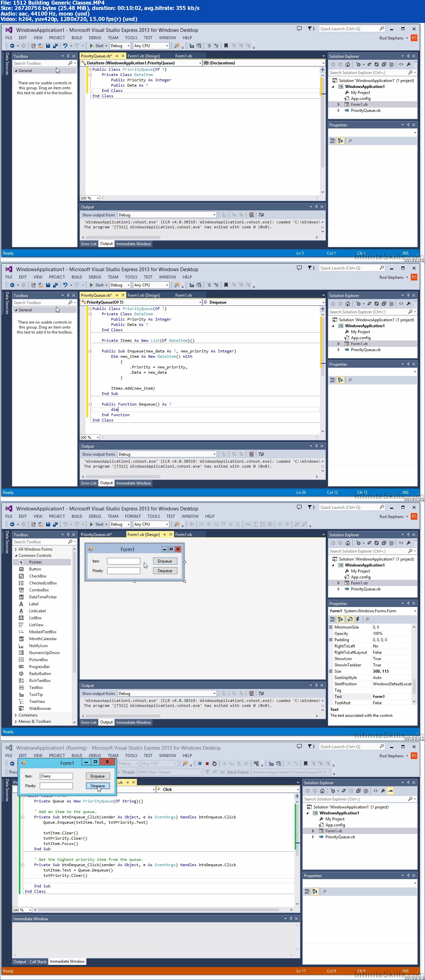Open the Form1 System.Windows.Forms.Form object dropdown
This screenshot has height=980, width=425.
coord(373,611)
